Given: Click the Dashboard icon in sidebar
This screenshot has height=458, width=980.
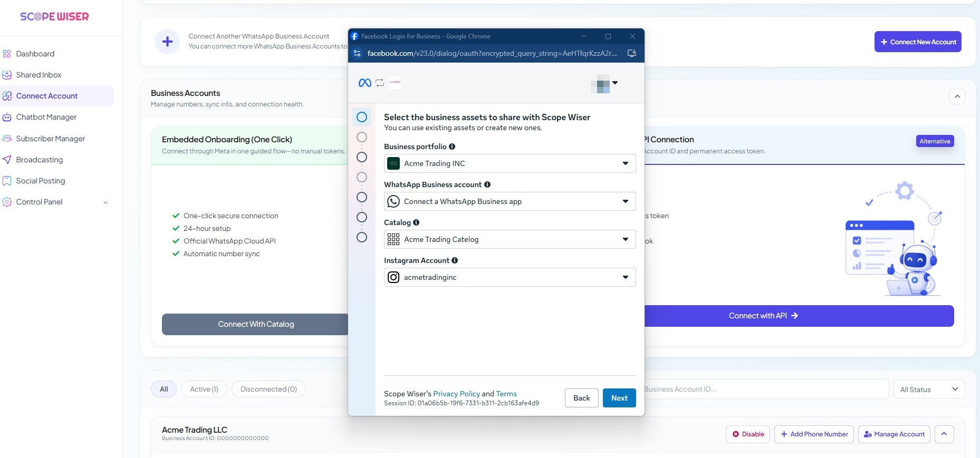Looking at the screenshot, I should click(7, 54).
